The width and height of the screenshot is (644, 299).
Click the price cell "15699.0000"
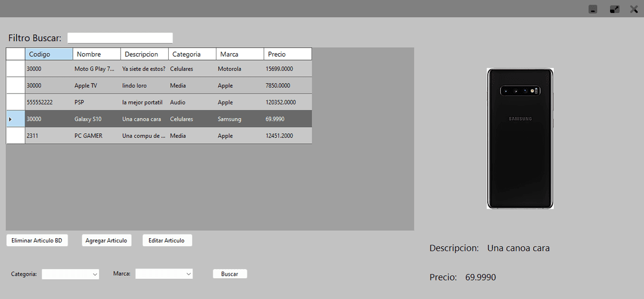287,69
